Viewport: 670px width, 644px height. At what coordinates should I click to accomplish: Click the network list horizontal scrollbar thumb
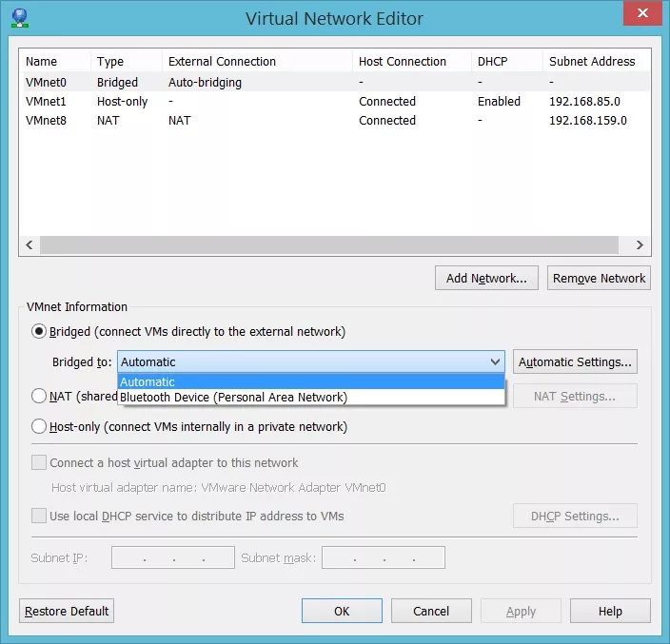329,244
